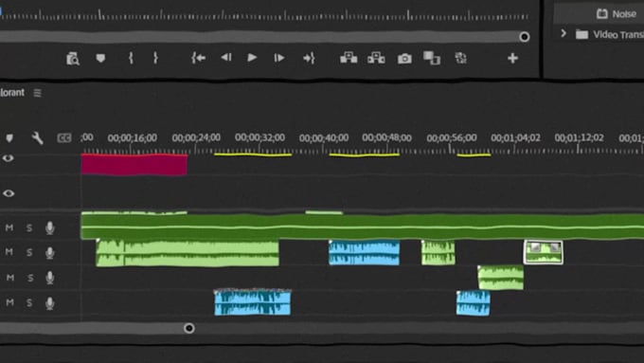The width and height of the screenshot is (644, 363).
Task: Select the small green clip near 00;00;56;00 mark
Action: (x=438, y=252)
